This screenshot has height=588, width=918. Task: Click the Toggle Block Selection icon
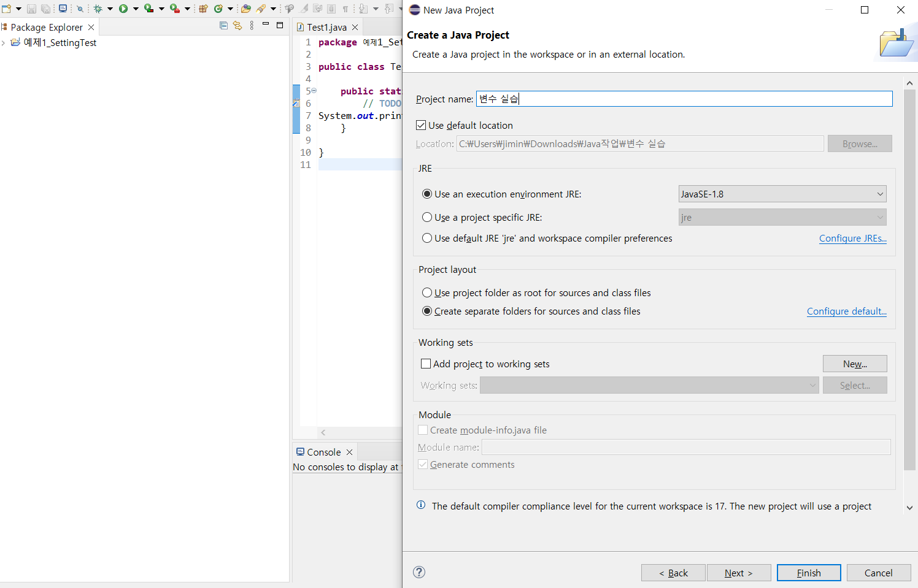[331, 9]
